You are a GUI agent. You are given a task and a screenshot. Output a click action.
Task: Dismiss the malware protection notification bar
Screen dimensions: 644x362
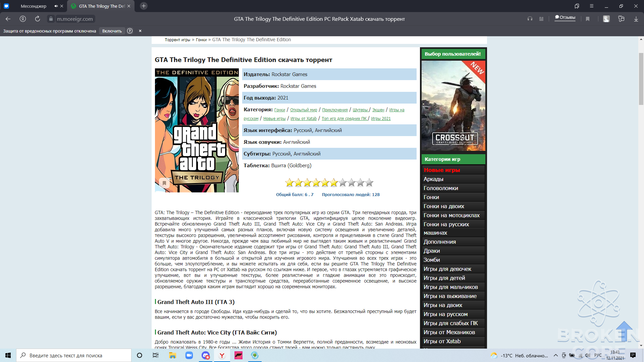tap(140, 31)
